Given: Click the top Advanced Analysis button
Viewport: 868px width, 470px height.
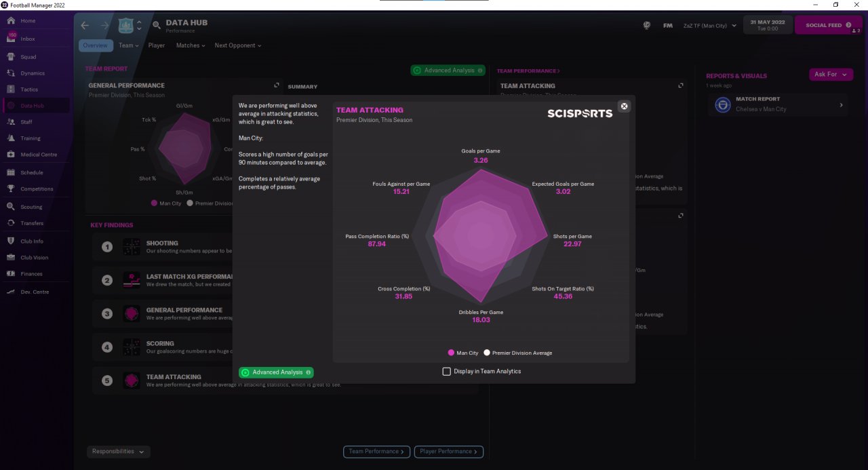Looking at the screenshot, I should point(448,71).
